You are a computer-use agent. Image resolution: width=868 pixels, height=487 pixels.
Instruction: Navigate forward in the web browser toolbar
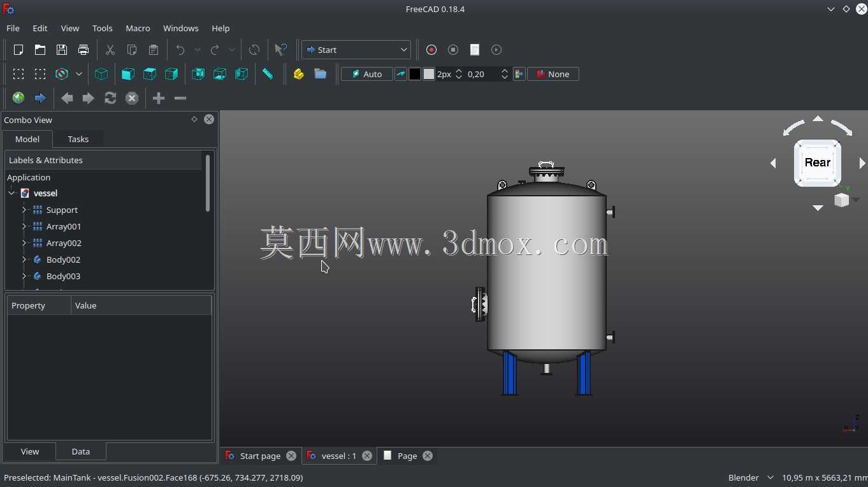pyautogui.click(x=89, y=98)
